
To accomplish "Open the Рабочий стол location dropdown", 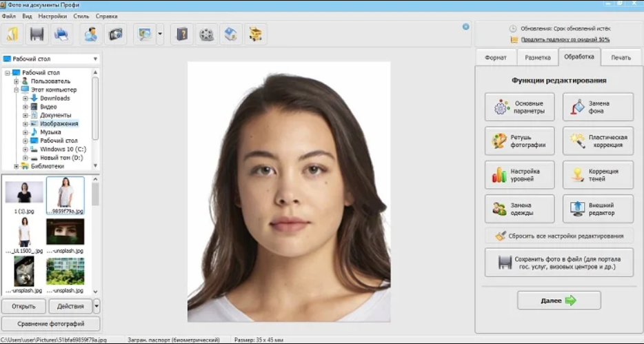I will [x=96, y=59].
